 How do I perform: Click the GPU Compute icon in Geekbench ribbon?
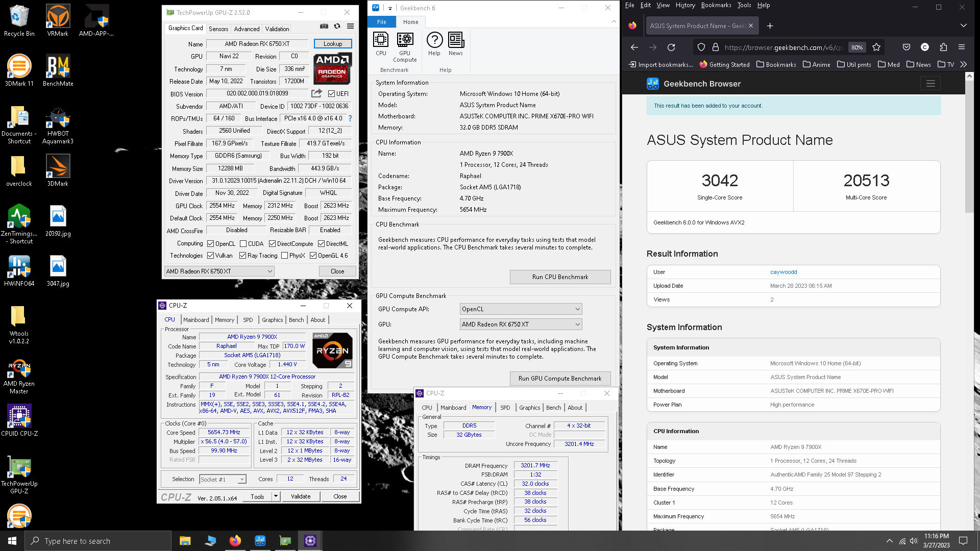click(x=405, y=47)
